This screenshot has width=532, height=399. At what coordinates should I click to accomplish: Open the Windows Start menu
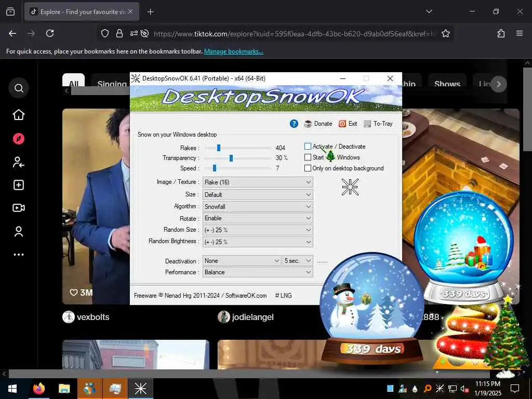pyautogui.click(x=12, y=389)
